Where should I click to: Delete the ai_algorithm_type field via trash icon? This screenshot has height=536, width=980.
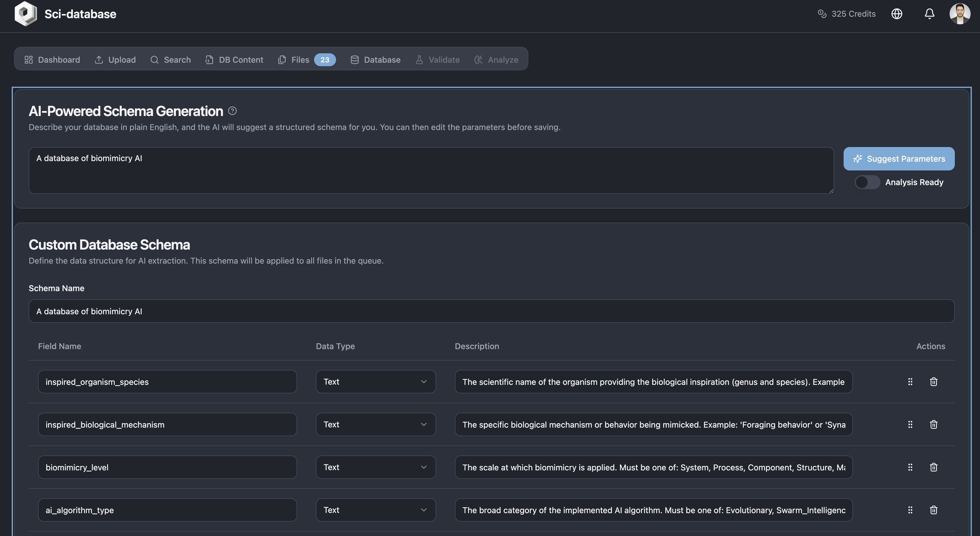tap(934, 510)
